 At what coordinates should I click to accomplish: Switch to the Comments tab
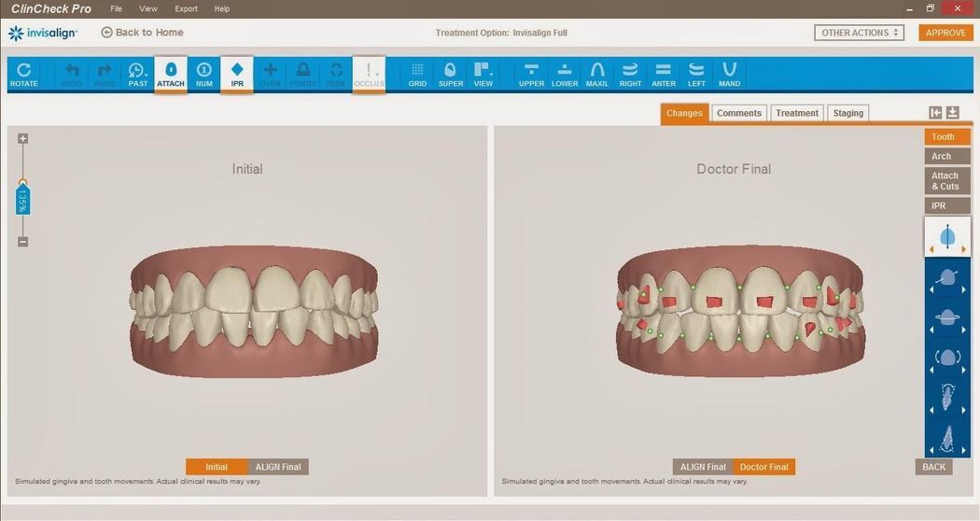click(739, 113)
